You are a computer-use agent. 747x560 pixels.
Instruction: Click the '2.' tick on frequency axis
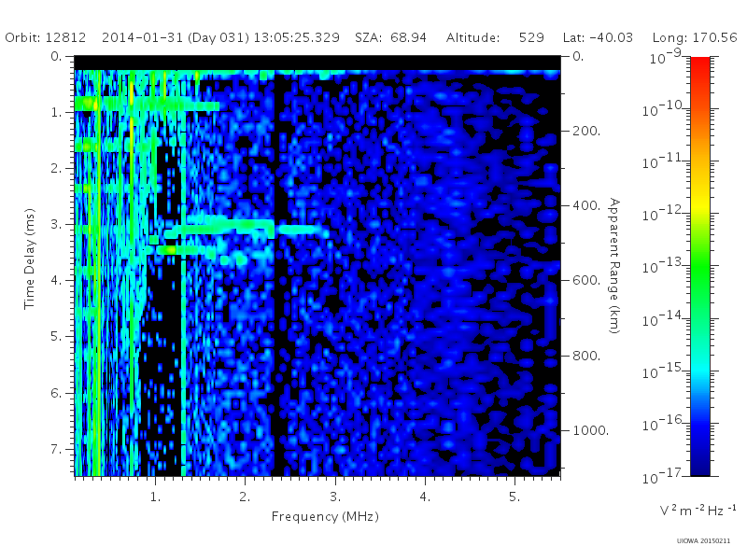(x=245, y=497)
